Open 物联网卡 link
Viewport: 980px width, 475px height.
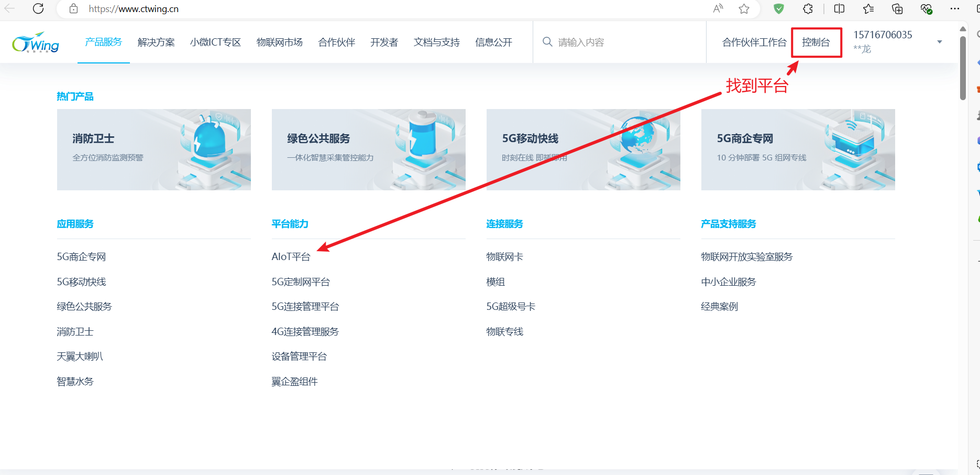504,257
